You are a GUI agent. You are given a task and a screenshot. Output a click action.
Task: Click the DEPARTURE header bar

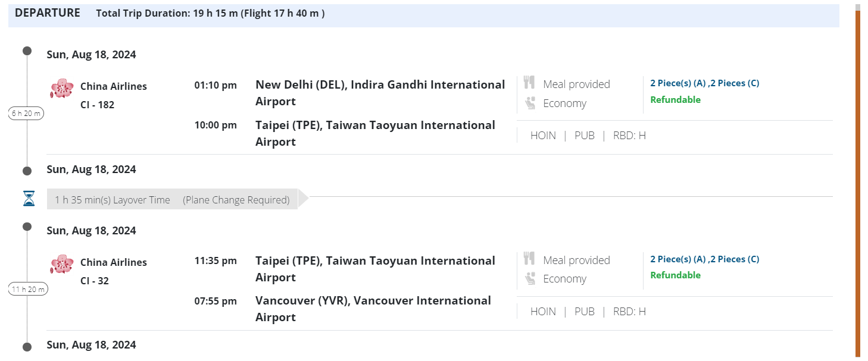click(423, 14)
